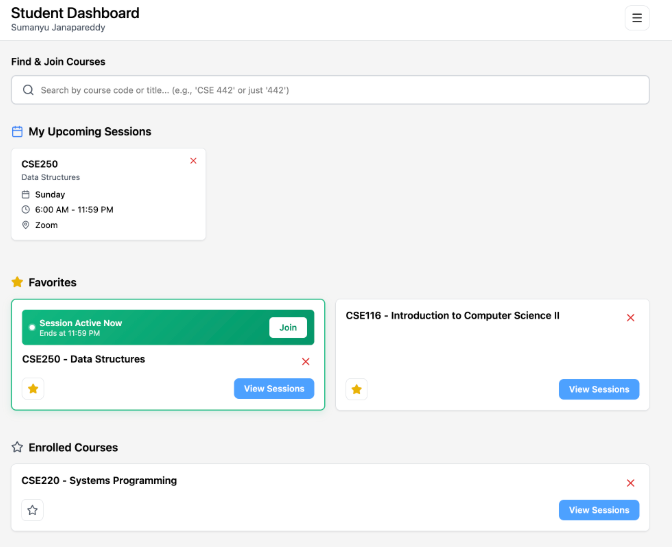The width and height of the screenshot is (672, 547).
Task: Click the calendar icon beside My Upcoming Sessions
Action: point(17,132)
